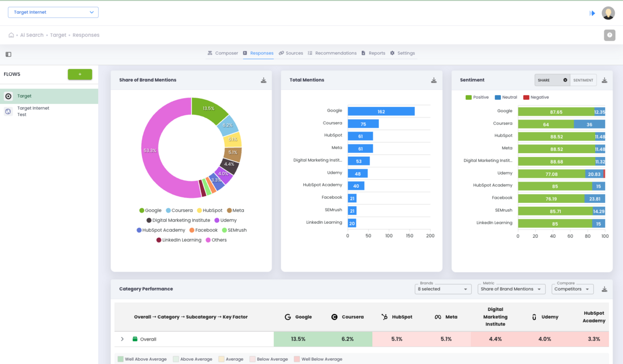Click Responses in breadcrumb
This screenshot has width=623, height=364.
(x=86, y=35)
